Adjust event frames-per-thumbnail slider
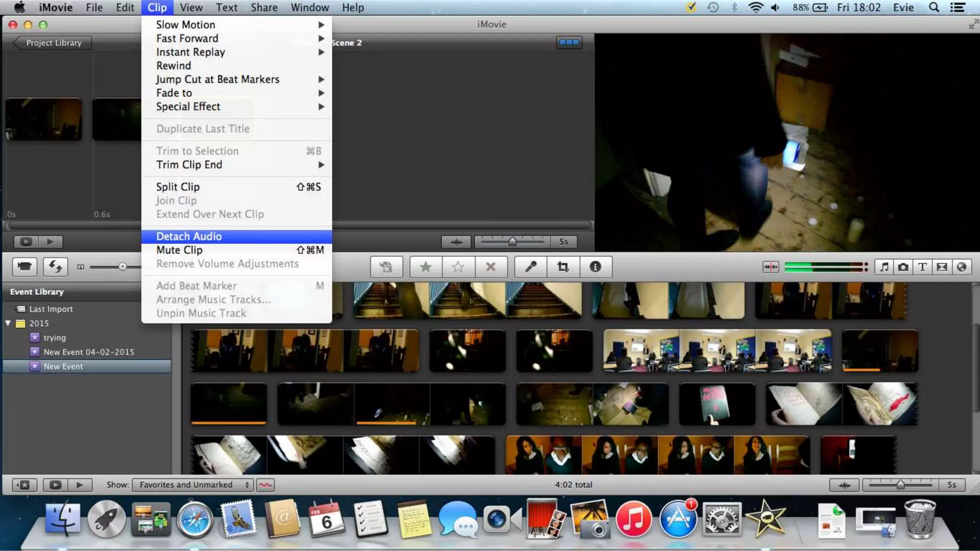Viewport: 980px width, 551px height. (x=900, y=485)
